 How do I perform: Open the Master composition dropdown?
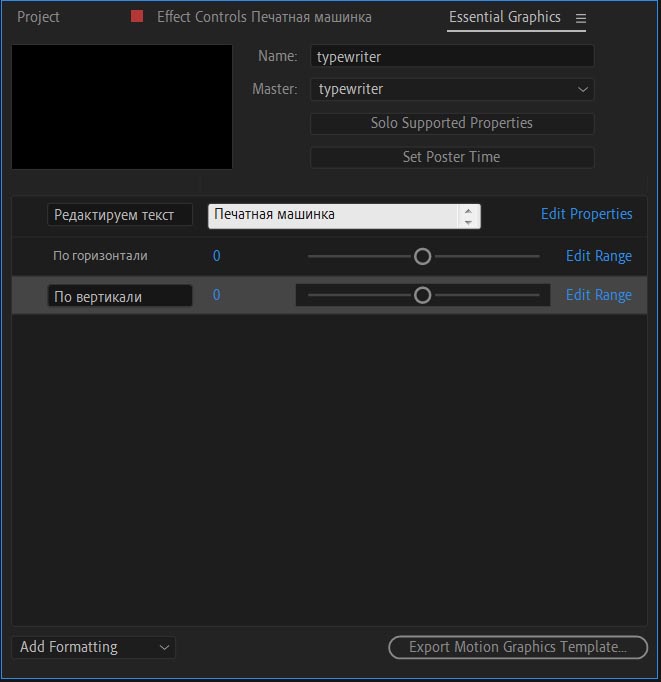(452, 89)
